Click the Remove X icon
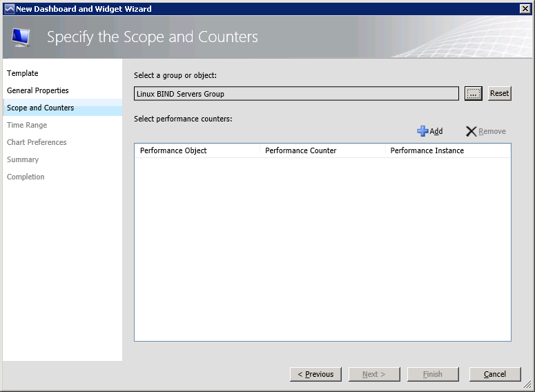 tap(471, 131)
